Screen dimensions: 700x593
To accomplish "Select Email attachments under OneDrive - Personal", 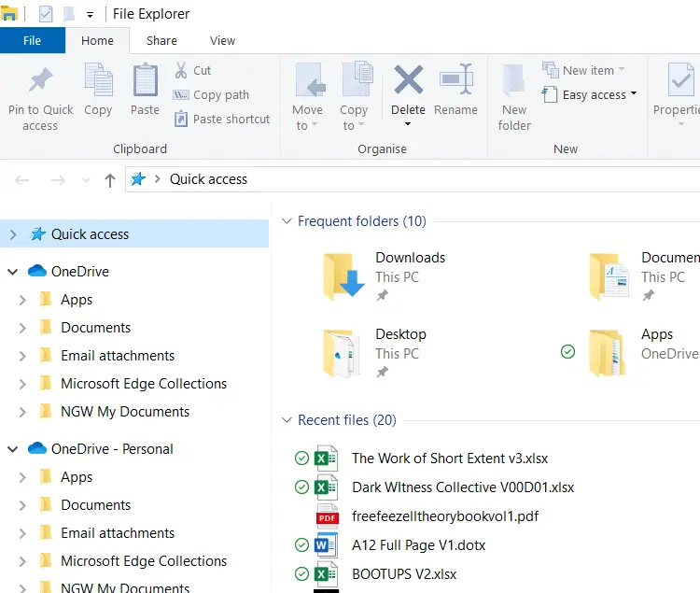I will point(106,532).
